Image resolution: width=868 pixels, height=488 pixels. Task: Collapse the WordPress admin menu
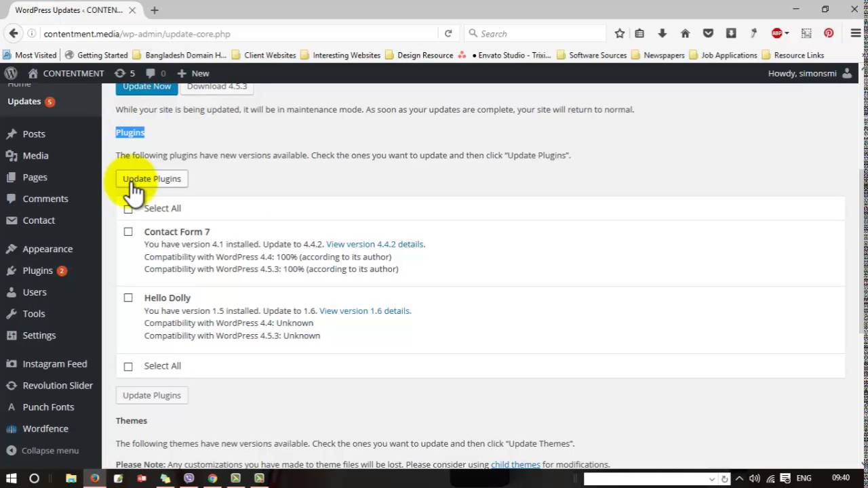click(x=42, y=451)
